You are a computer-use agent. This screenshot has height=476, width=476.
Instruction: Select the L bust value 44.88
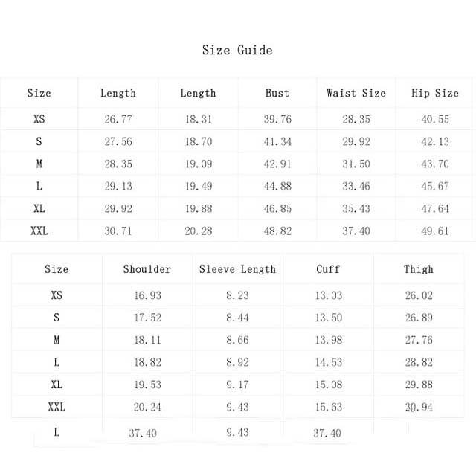click(x=277, y=187)
